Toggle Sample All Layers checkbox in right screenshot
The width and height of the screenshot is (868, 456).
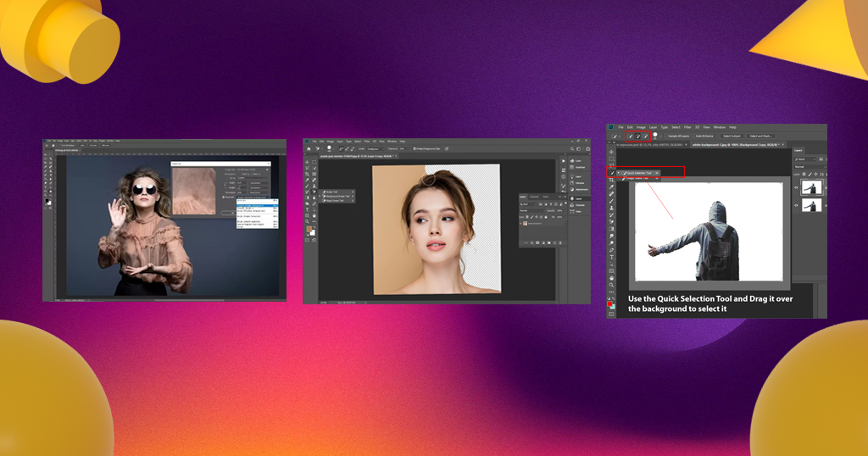pyautogui.click(x=666, y=136)
